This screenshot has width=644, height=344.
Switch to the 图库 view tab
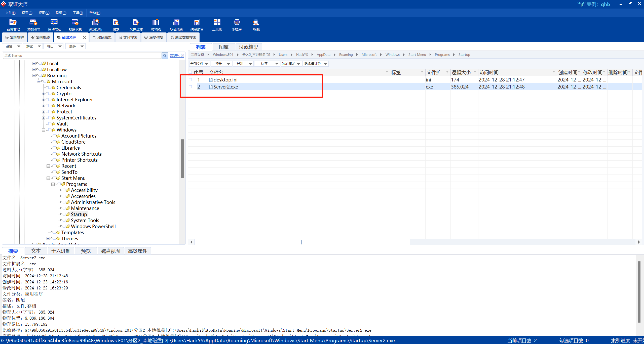pyautogui.click(x=223, y=47)
